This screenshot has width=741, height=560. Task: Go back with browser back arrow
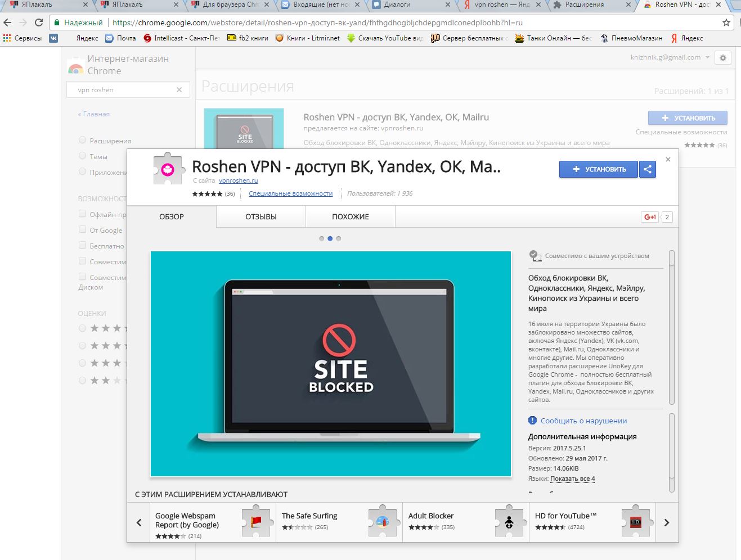[7, 22]
